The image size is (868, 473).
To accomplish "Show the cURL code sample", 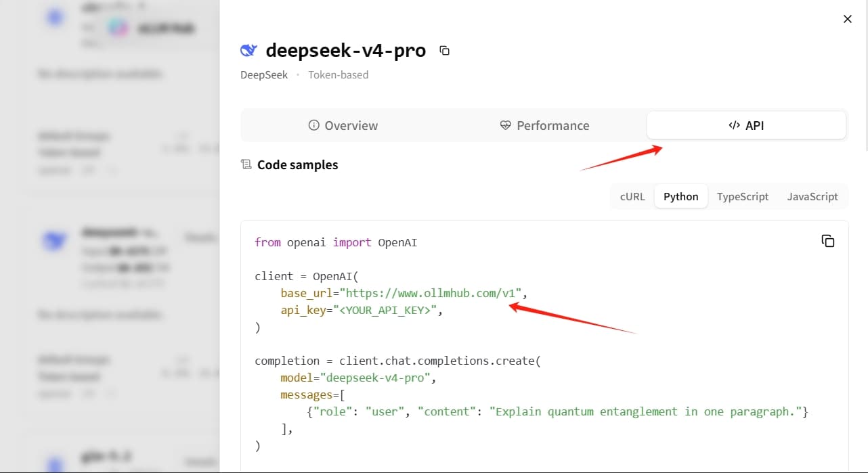I will [632, 196].
